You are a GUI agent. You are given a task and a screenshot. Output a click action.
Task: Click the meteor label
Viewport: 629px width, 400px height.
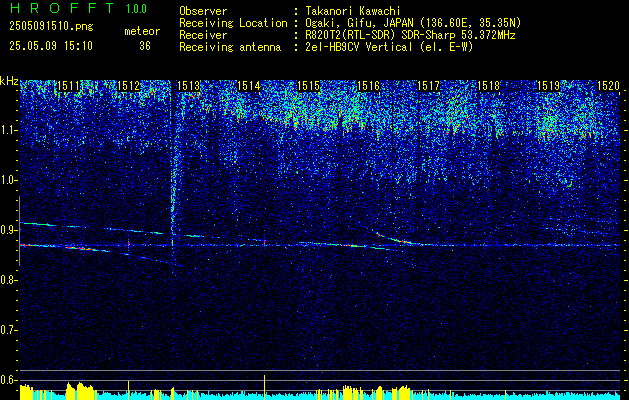pos(142,31)
